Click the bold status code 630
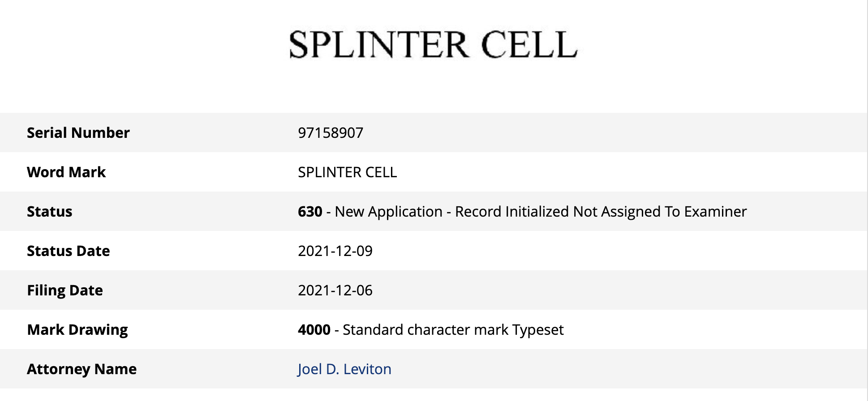Screen dimensions: 868x401 point(310,212)
